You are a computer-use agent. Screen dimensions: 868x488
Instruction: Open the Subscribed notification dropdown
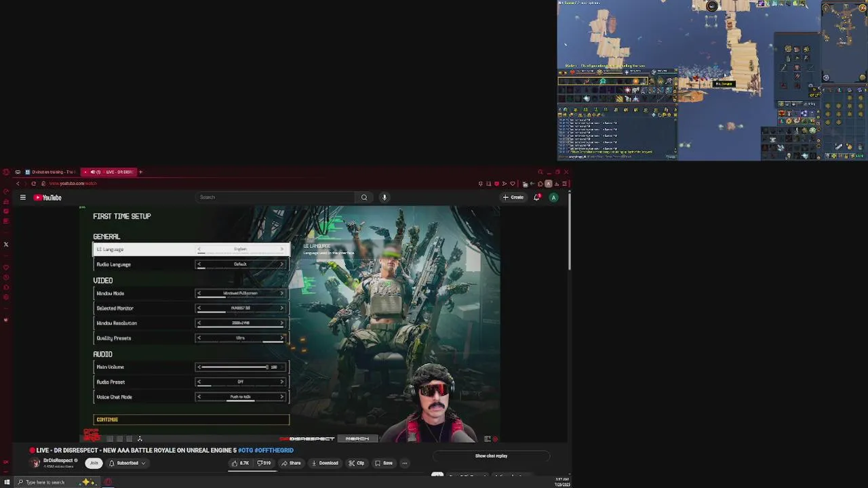click(x=127, y=463)
